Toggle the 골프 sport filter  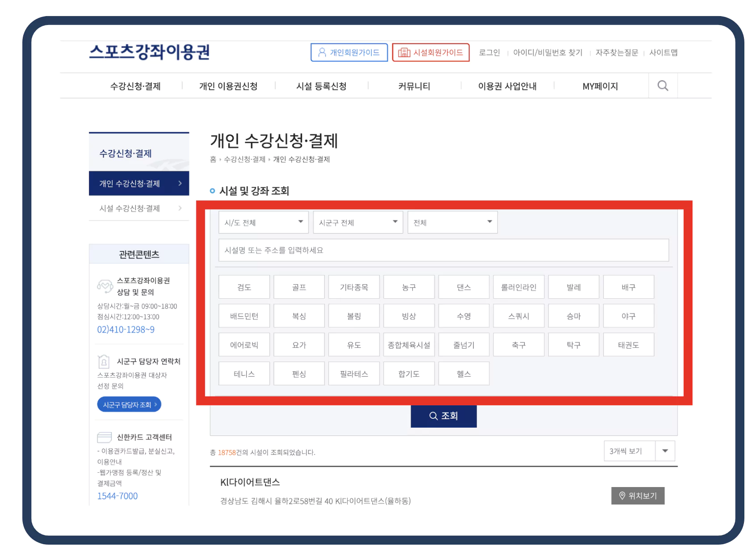coord(299,287)
